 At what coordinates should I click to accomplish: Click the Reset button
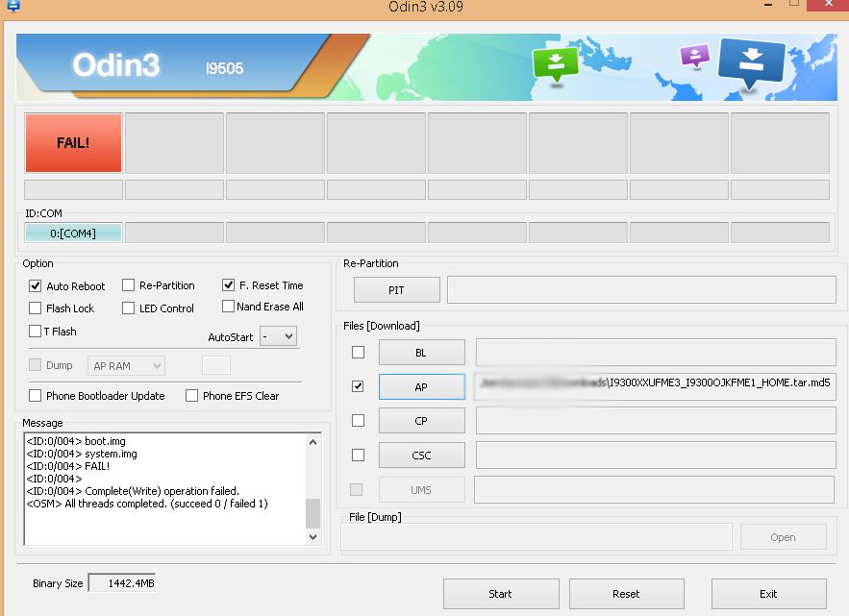pyautogui.click(x=627, y=594)
